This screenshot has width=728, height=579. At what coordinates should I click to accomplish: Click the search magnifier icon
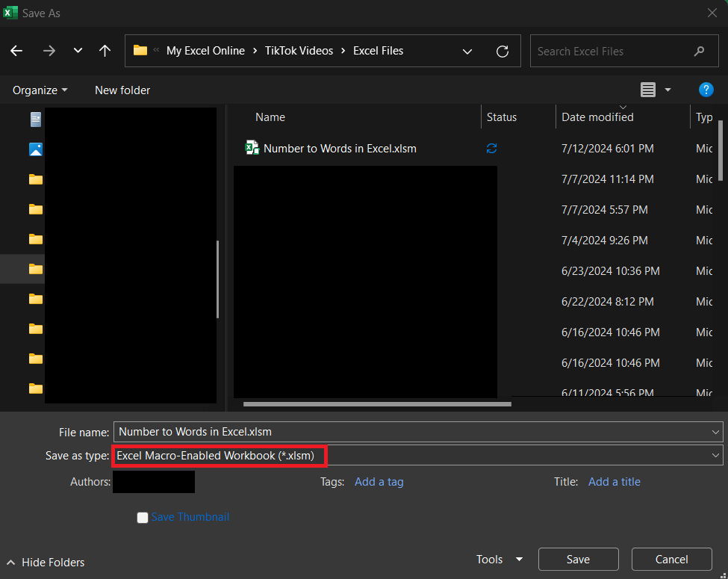tap(699, 51)
